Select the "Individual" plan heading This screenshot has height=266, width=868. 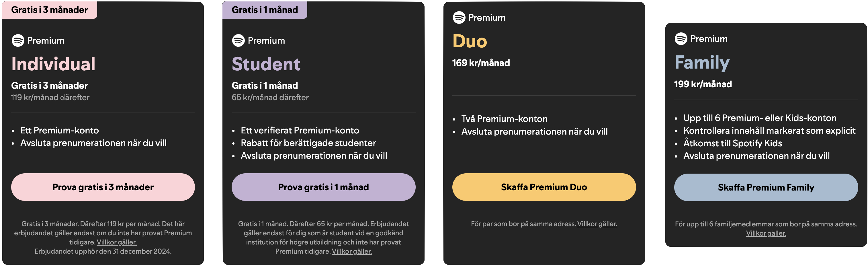[53, 64]
